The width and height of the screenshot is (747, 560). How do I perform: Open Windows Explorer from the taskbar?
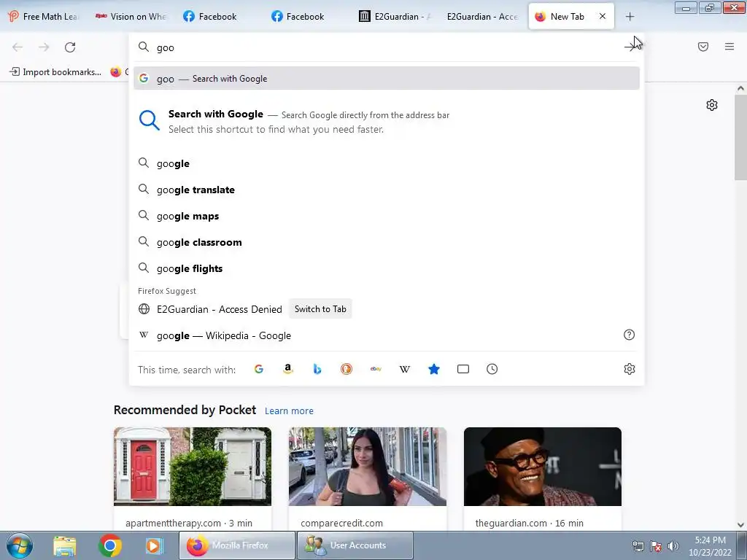pyautogui.click(x=65, y=545)
